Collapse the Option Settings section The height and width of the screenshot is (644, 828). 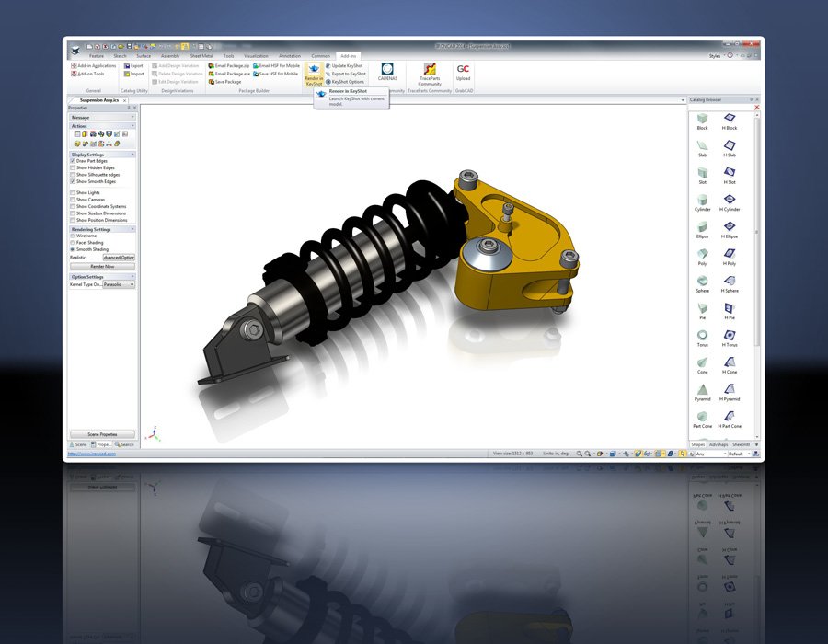pyautogui.click(x=132, y=277)
